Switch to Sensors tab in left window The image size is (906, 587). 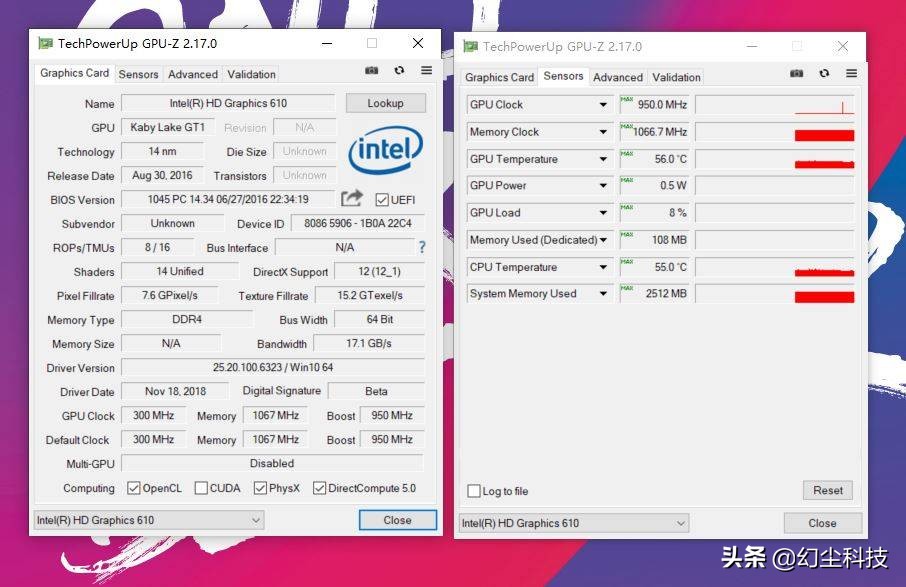point(138,75)
